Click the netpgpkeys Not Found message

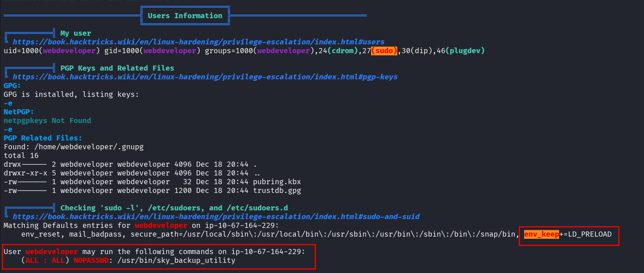pyautogui.click(x=47, y=120)
